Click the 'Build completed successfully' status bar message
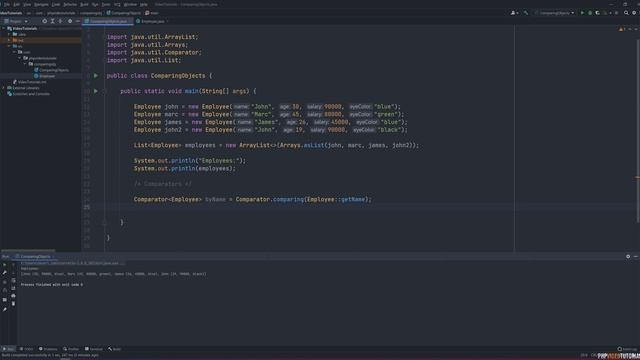Screen dimensions: 640x360 50,356
